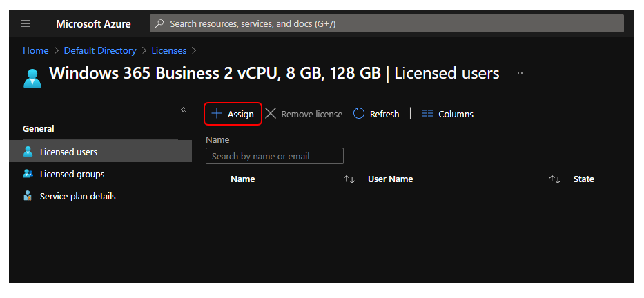Click the circular Refresh icon
Viewport: 644px width, 298px height.
359,114
